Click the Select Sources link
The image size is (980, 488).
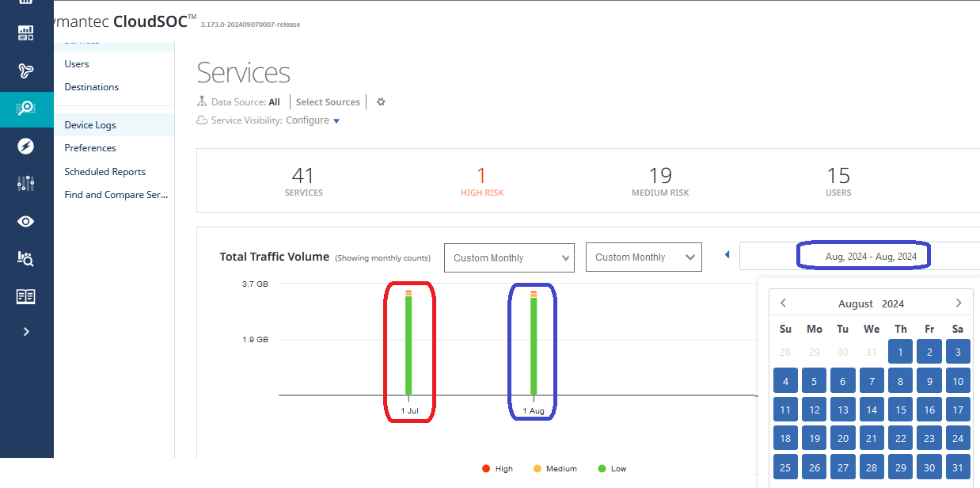tap(328, 102)
